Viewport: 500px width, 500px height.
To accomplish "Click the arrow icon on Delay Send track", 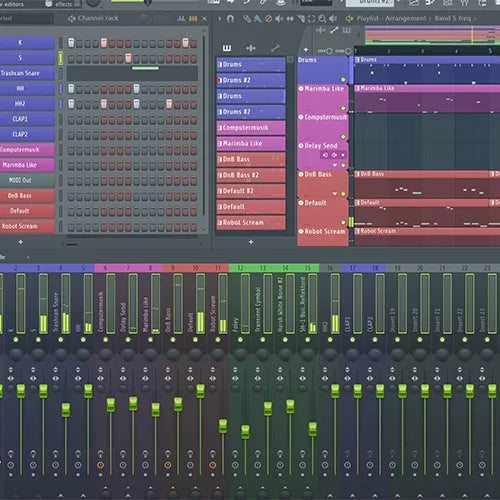I will pyautogui.click(x=334, y=155).
